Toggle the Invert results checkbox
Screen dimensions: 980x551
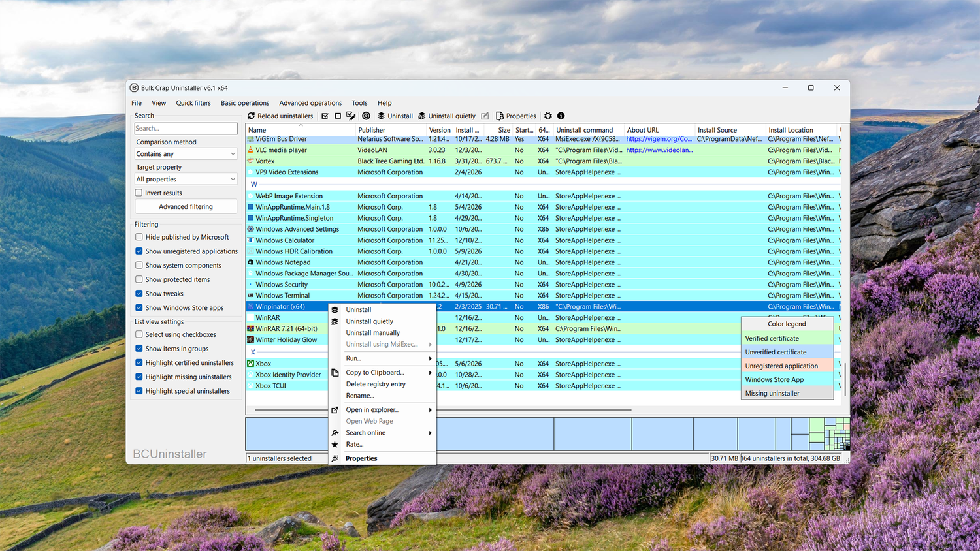pyautogui.click(x=139, y=193)
